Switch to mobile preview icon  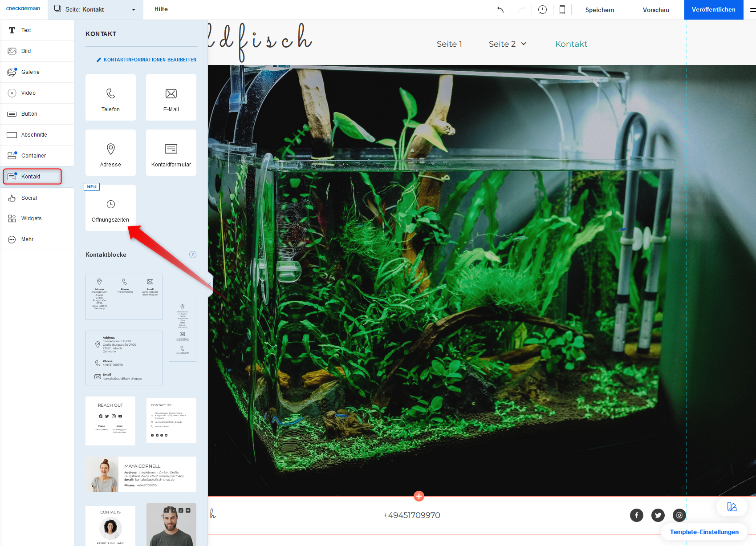[x=562, y=10]
